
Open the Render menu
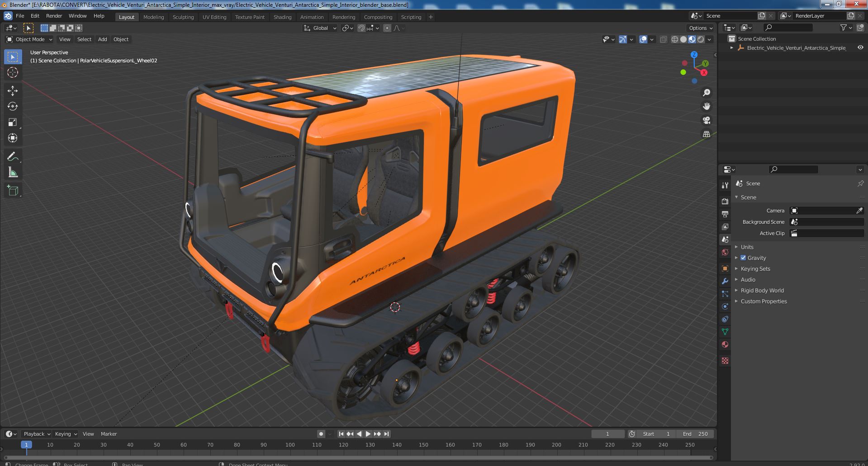54,16
